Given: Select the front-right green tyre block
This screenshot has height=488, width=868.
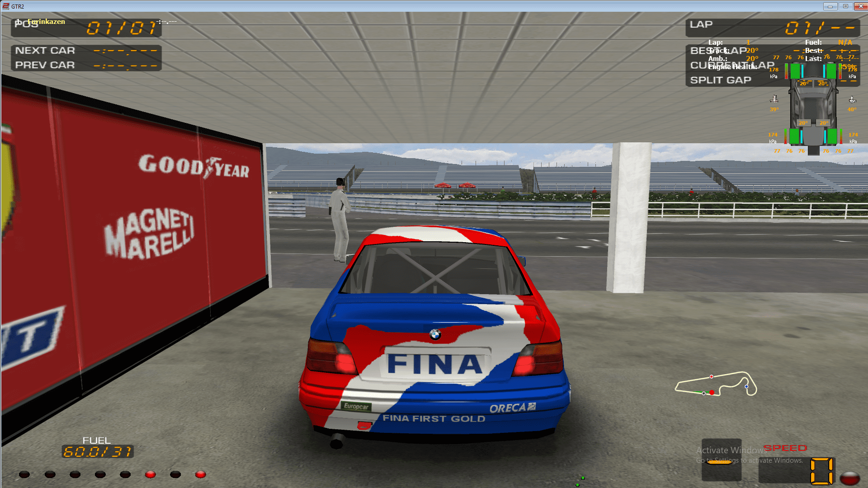Looking at the screenshot, I should pyautogui.click(x=831, y=71).
